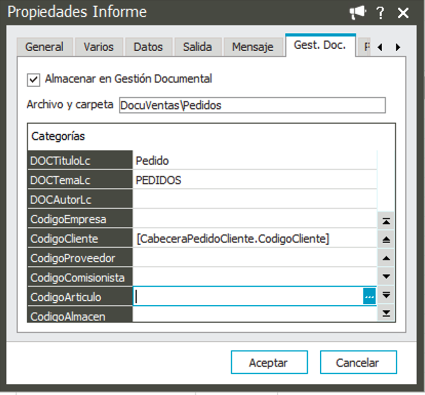Move down one row arrow

click(x=386, y=276)
